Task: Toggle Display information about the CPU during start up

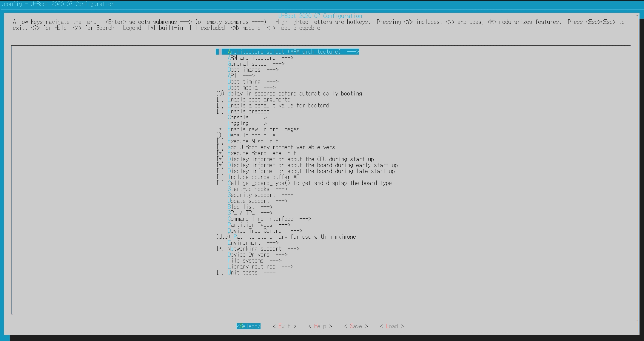Action: click(295, 159)
